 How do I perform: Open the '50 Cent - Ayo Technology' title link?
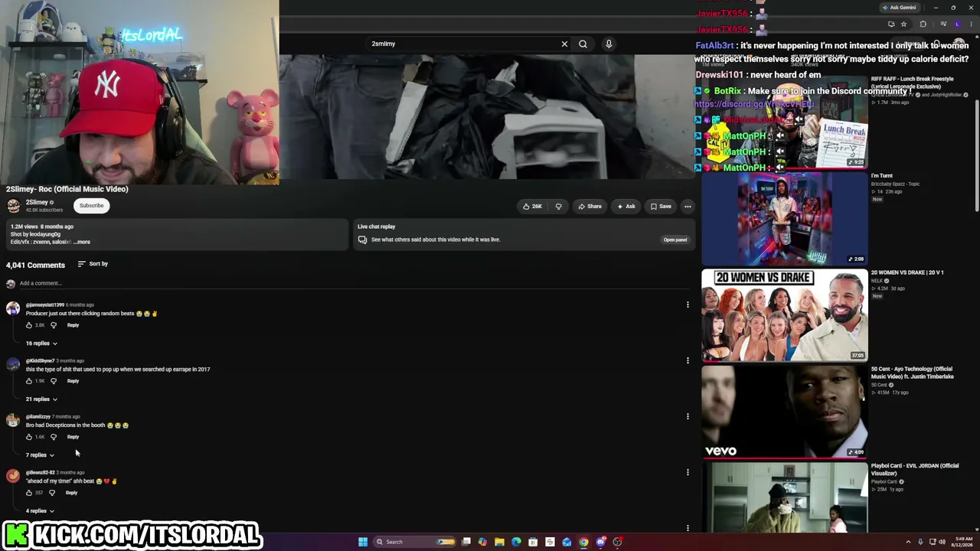912,373
